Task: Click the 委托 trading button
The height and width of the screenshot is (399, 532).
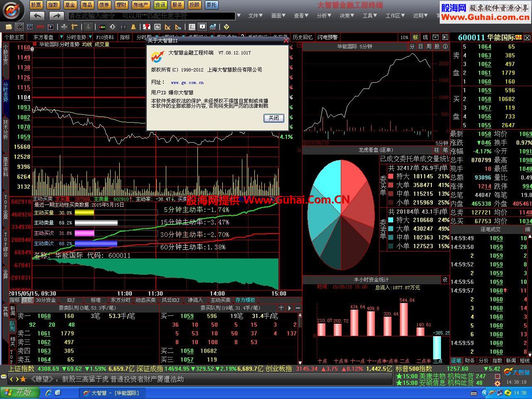Action: (x=211, y=5)
